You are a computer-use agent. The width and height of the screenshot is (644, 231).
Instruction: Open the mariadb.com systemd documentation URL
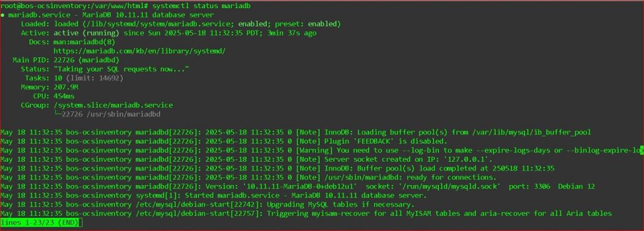pyautogui.click(x=140, y=51)
